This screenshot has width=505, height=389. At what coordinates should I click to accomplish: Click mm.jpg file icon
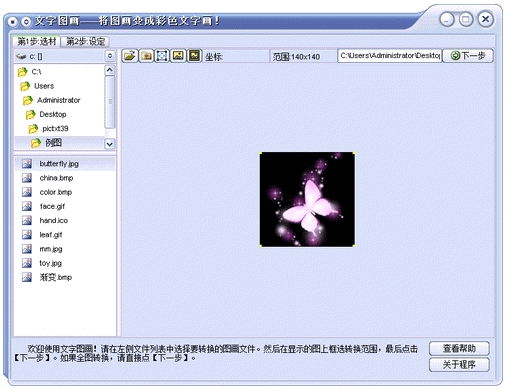[x=27, y=249]
